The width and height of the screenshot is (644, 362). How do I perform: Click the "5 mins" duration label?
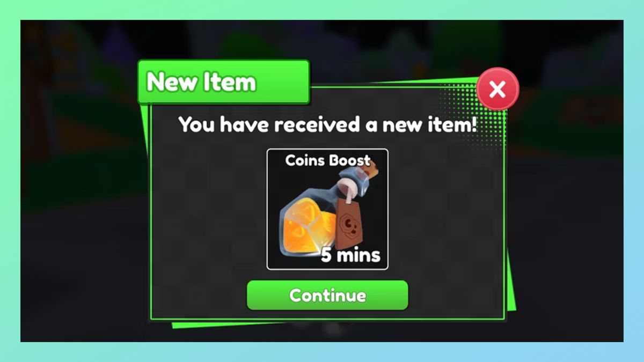pyautogui.click(x=350, y=255)
